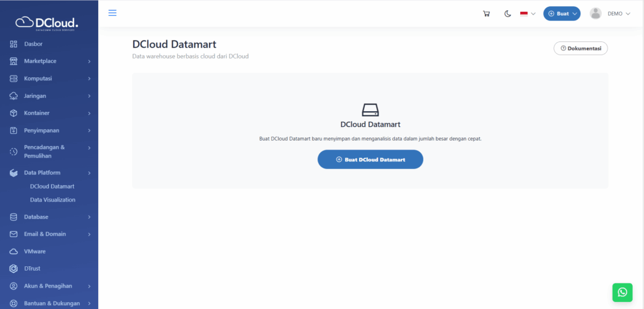
Task: Expand the Database menu
Action: tap(50, 217)
